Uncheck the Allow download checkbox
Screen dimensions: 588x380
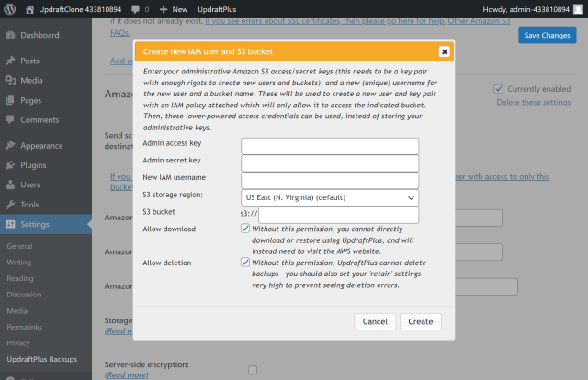pos(245,229)
